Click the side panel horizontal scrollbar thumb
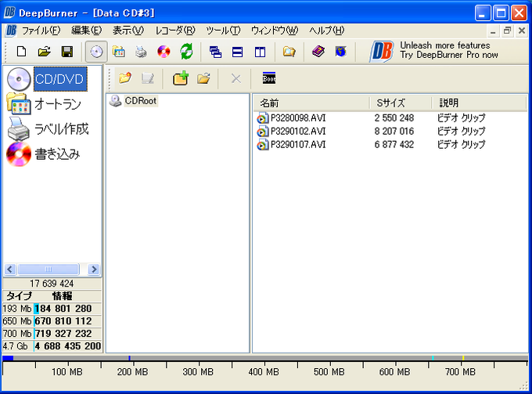 49,269
